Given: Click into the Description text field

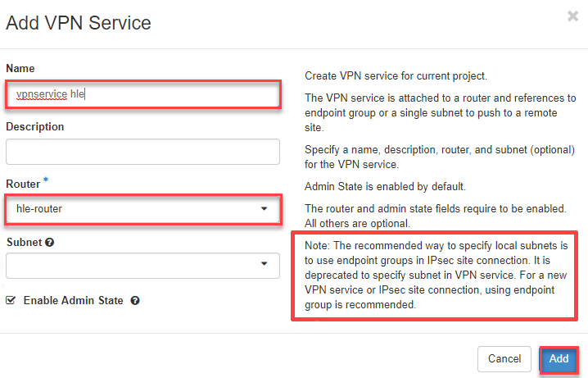Looking at the screenshot, I should [x=142, y=152].
